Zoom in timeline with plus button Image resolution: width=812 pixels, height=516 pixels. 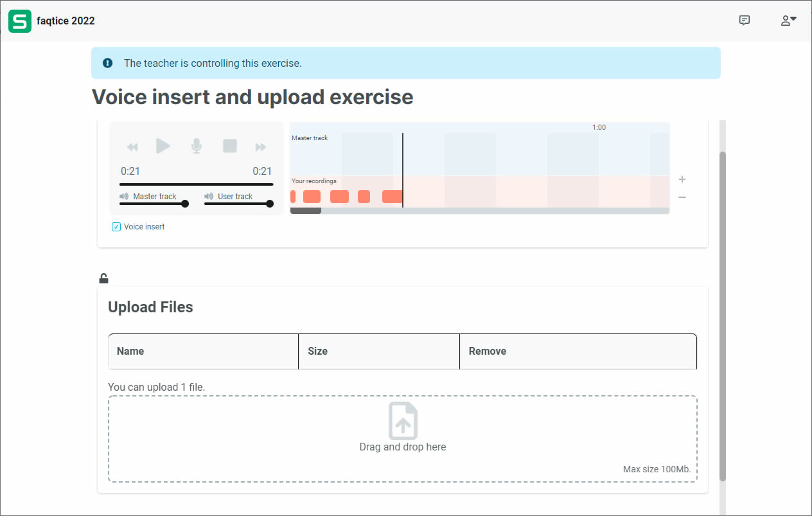682,179
